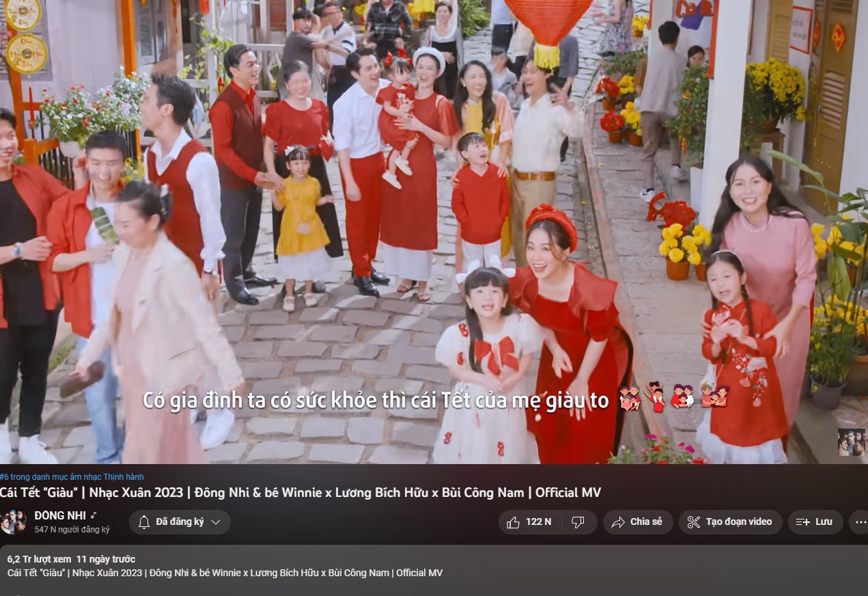868x596 pixels.
Task: Open the ⋯ more actions menu
Action: (x=860, y=521)
